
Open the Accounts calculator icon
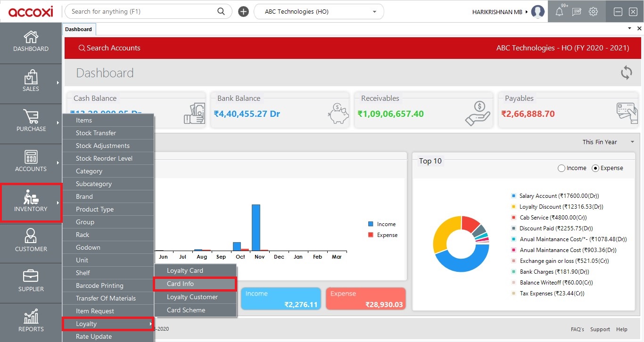tap(31, 157)
